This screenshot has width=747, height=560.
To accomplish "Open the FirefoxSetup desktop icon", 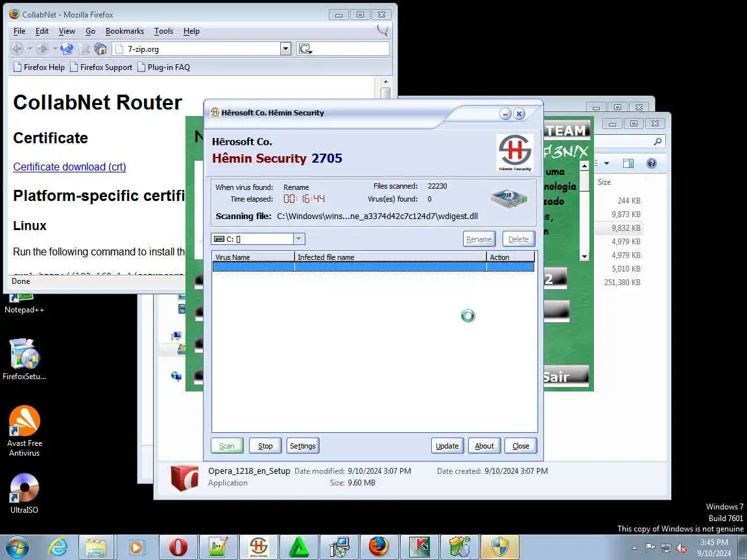I will point(24,358).
